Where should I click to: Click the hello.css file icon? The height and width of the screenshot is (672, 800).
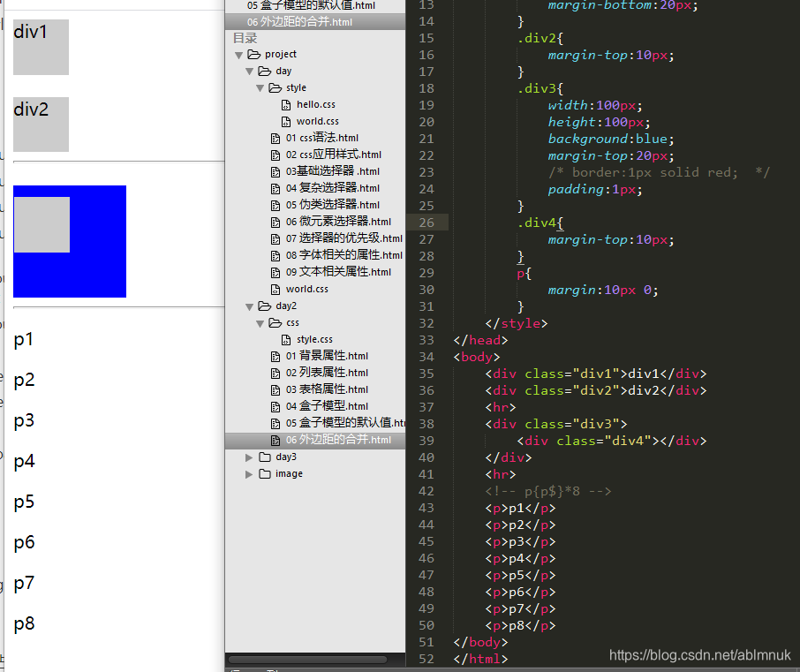pos(286,105)
